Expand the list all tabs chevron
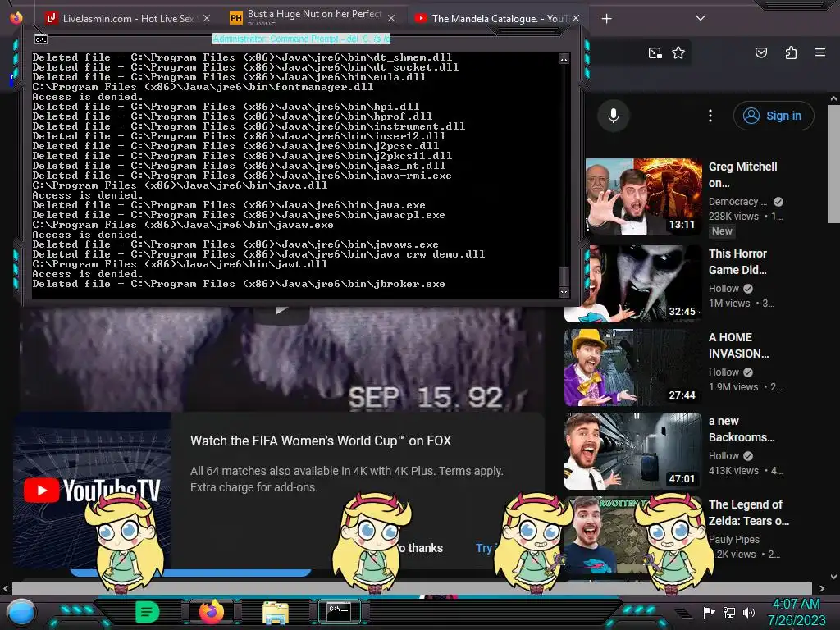 pyautogui.click(x=701, y=18)
